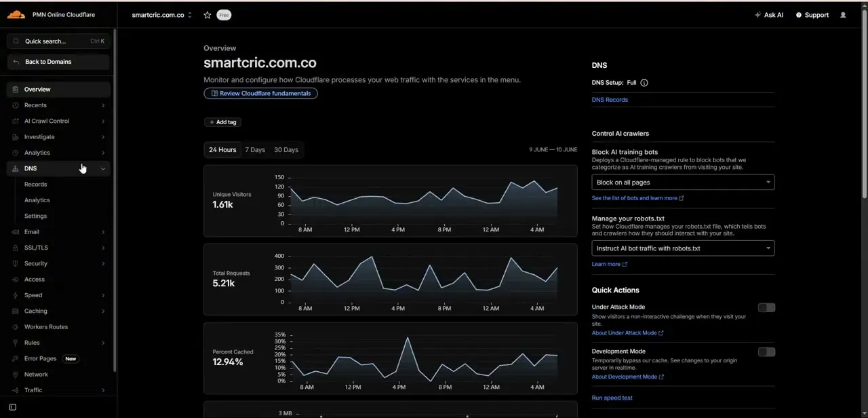Click the Add tag button
Image resolution: width=868 pixels, height=418 pixels.
[222, 122]
